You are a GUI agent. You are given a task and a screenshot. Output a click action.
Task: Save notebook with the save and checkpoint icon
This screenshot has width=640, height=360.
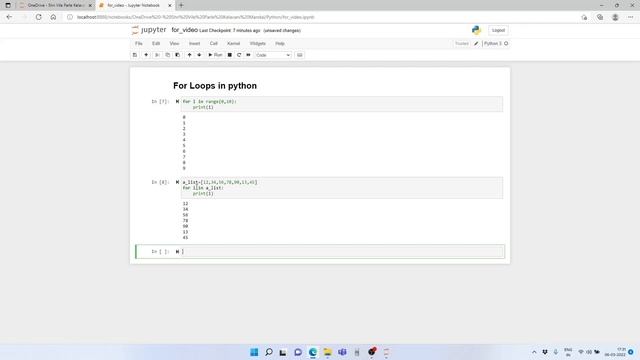[135, 55]
